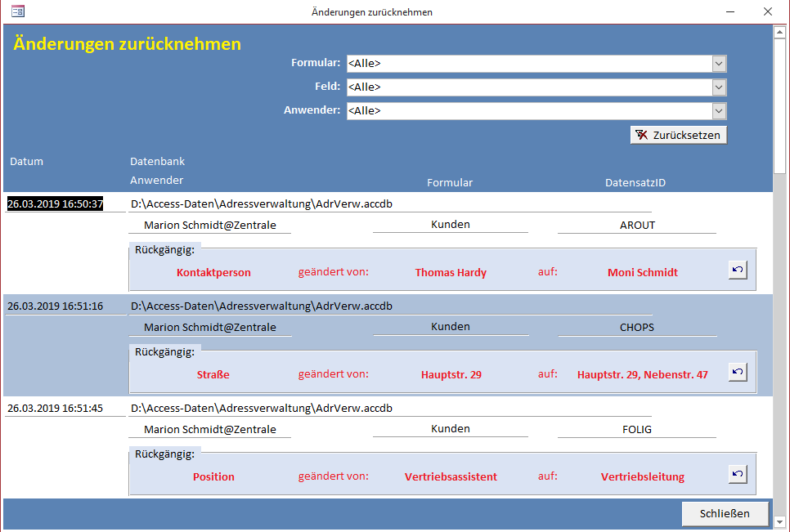This screenshot has height=532, width=790.
Task: Select date 26.03.2019 16:50:37
Action: tap(55, 203)
